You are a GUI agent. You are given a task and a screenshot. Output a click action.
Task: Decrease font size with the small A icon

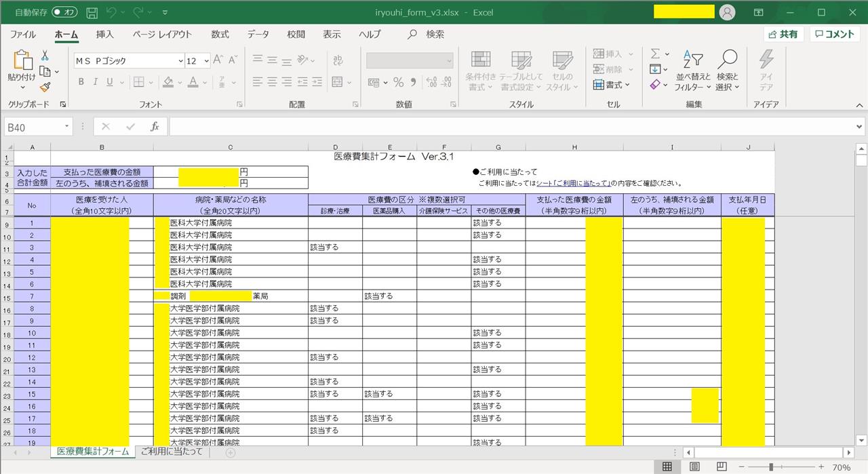pos(233,61)
